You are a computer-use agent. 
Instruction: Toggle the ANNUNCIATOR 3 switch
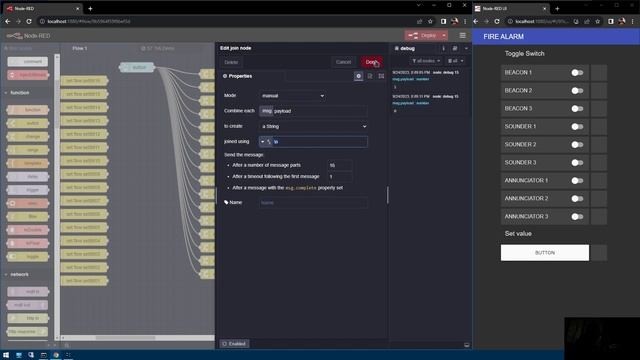tap(577, 216)
